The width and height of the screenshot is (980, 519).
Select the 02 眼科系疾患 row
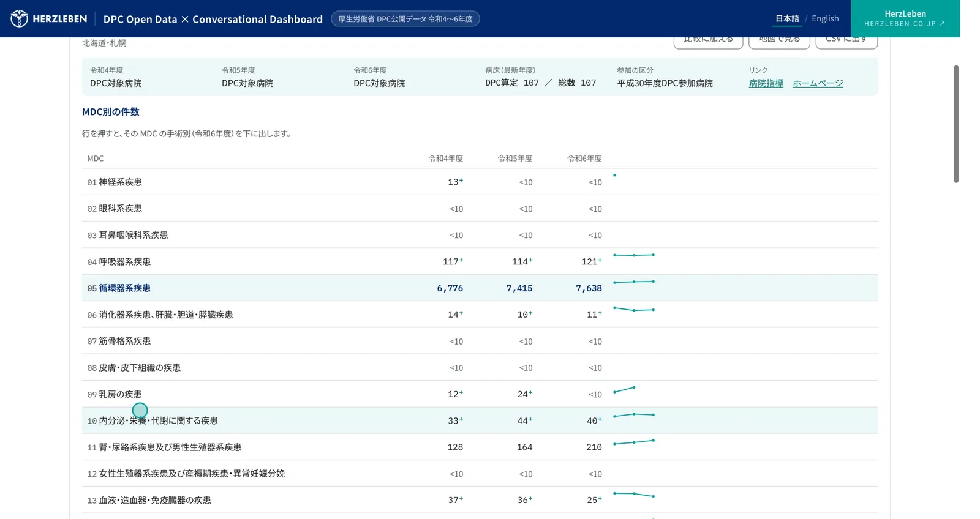(x=480, y=209)
